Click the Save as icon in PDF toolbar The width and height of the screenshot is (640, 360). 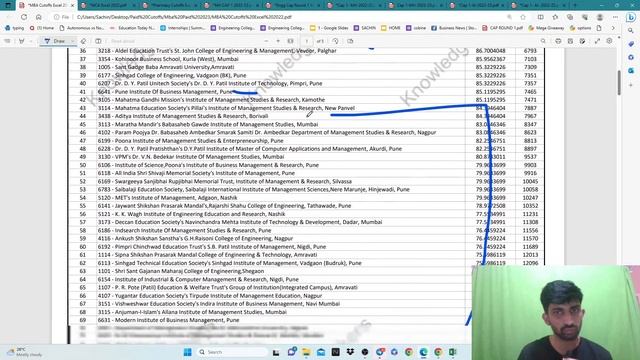pos(582,41)
